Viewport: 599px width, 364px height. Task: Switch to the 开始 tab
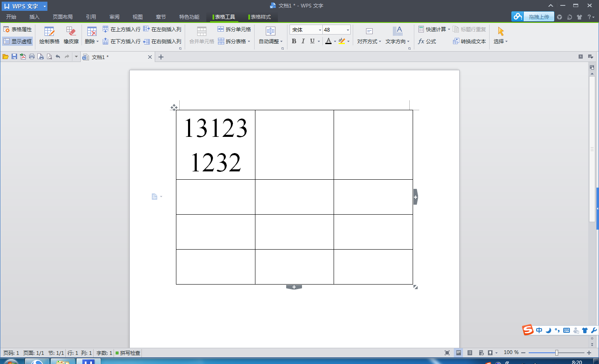[11, 17]
